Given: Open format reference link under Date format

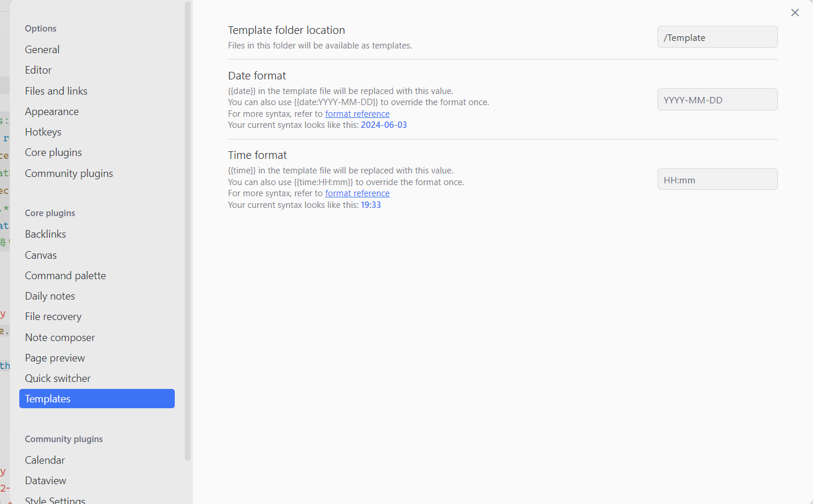Looking at the screenshot, I should point(357,114).
